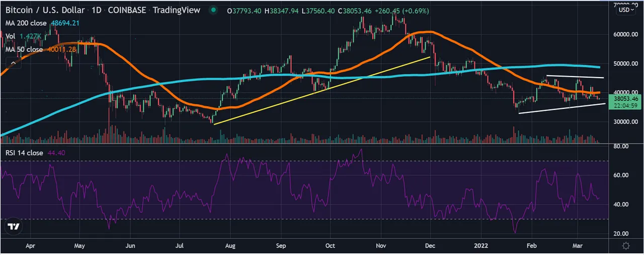Click the Jun label on the time axis
644x255 pixels.
[130, 246]
